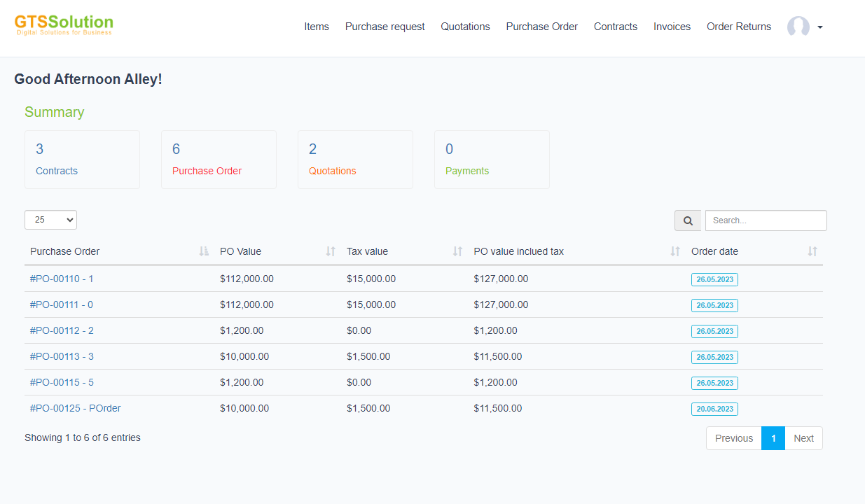Expand the user profile dropdown caret
Image resolution: width=865 pixels, height=504 pixels.
click(820, 27)
